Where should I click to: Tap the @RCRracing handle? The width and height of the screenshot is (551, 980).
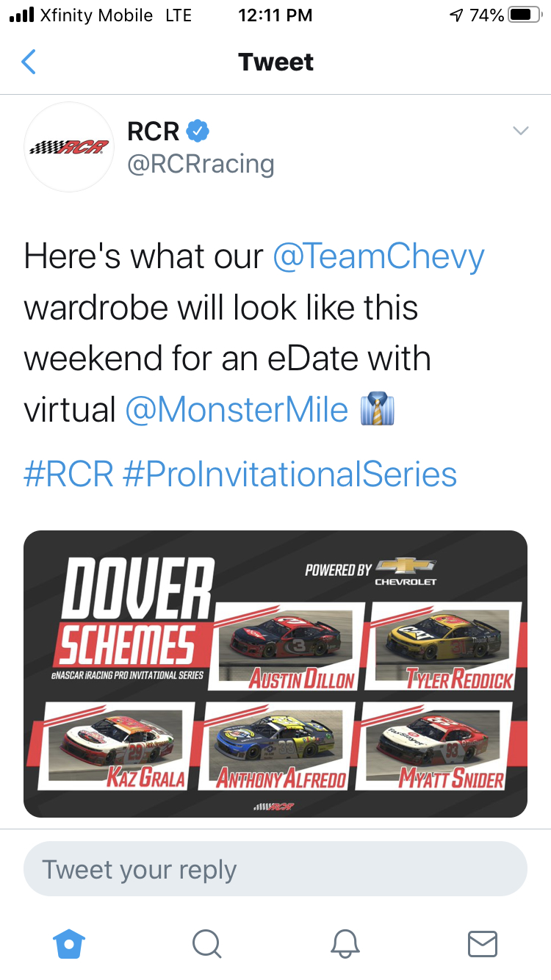201,164
